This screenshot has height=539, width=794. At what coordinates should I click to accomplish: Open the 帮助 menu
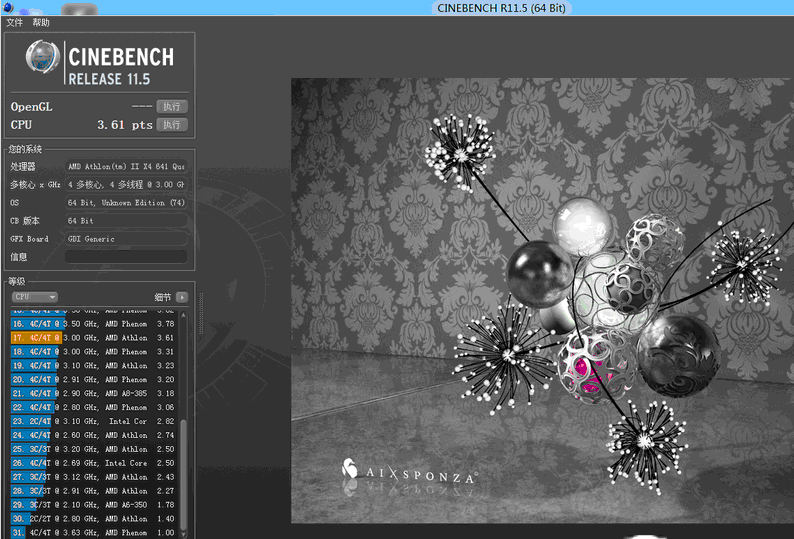(41, 22)
